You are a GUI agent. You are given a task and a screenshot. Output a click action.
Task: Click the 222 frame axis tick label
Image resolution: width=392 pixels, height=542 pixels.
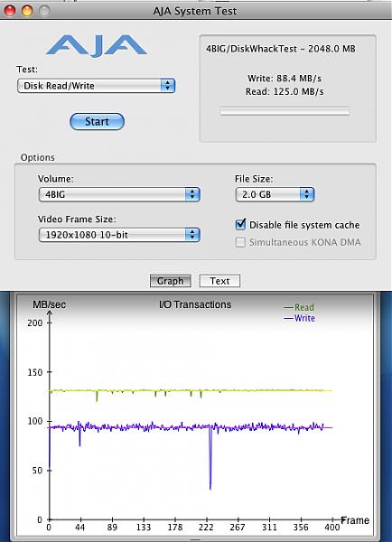(206, 528)
